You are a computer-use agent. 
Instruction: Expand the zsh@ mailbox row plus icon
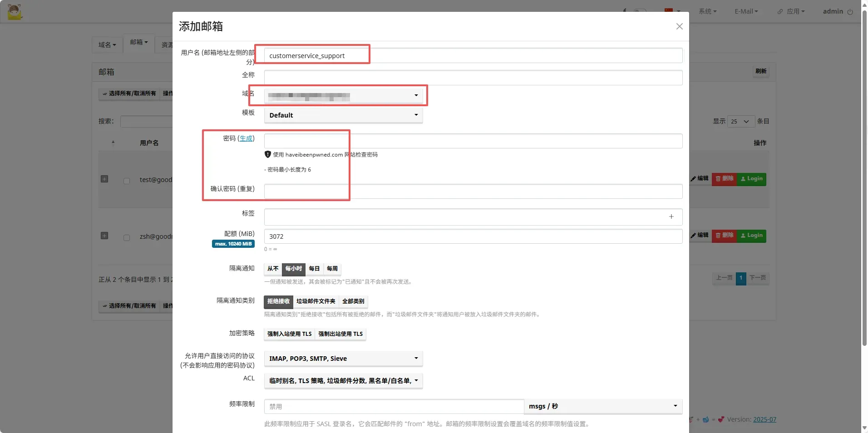coord(104,236)
